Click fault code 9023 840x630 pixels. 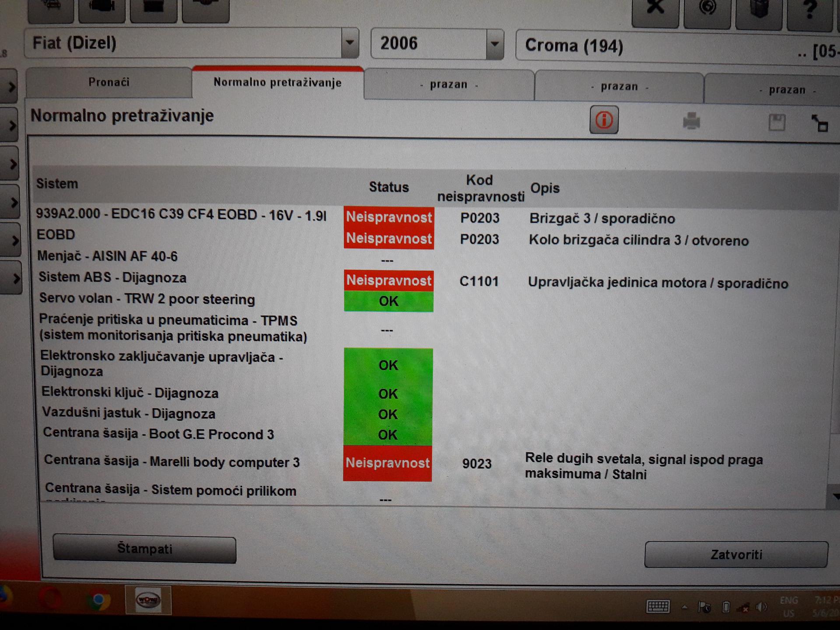(x=477, y=464)
